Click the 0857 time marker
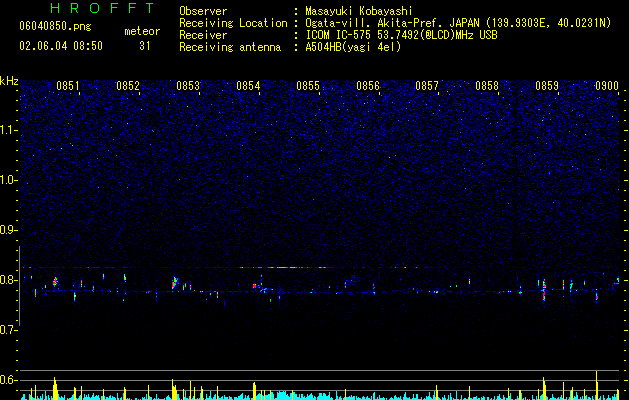Viewport: 629px width, 400px height. (x=427, y=86)
